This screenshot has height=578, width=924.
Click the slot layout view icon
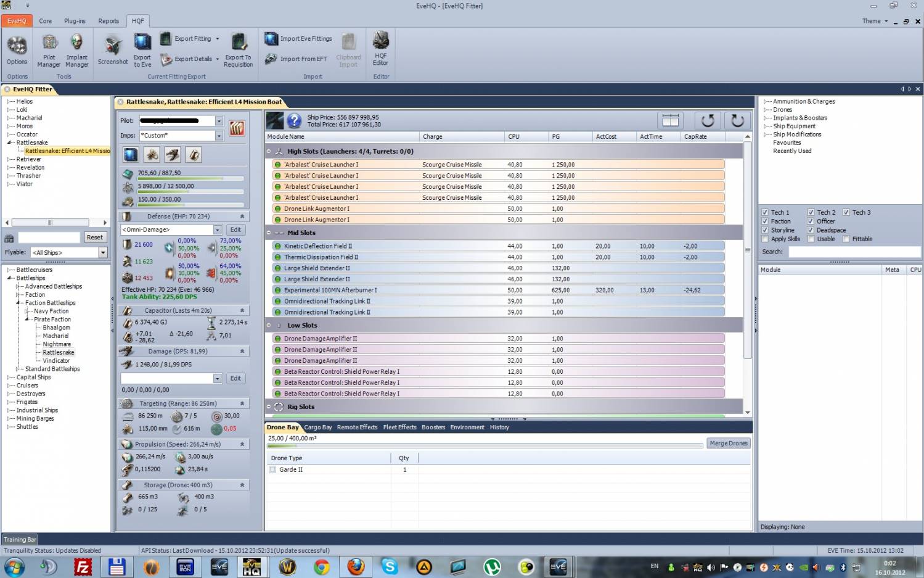coord(671,120)
